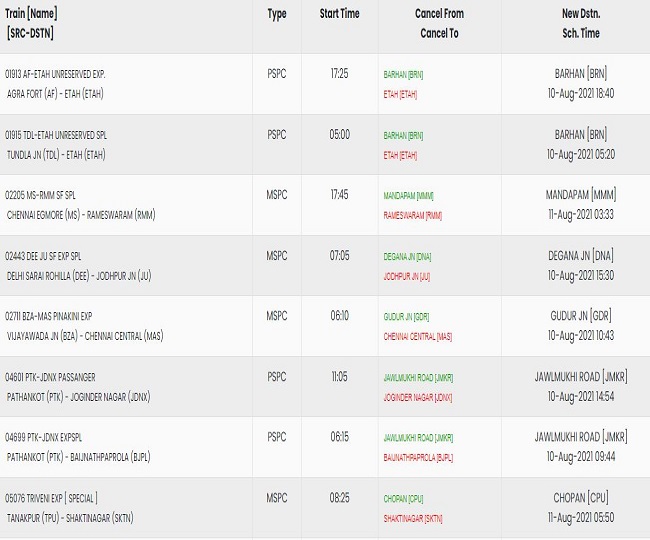Open train 04601 PTK-JDNX PASSANGER

[x=50, y=377]
